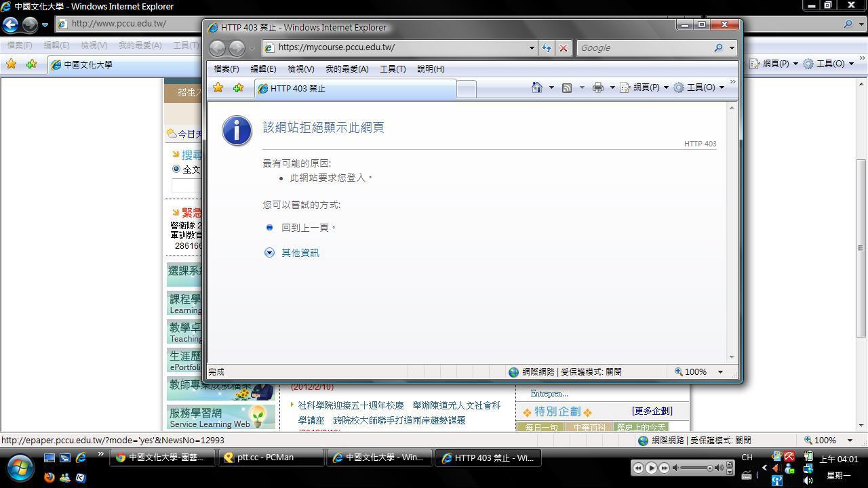868x488 pixels.
Task: Click the Next track button in the taskbar player
Action: pyautogui.click(x=664, y=468)
